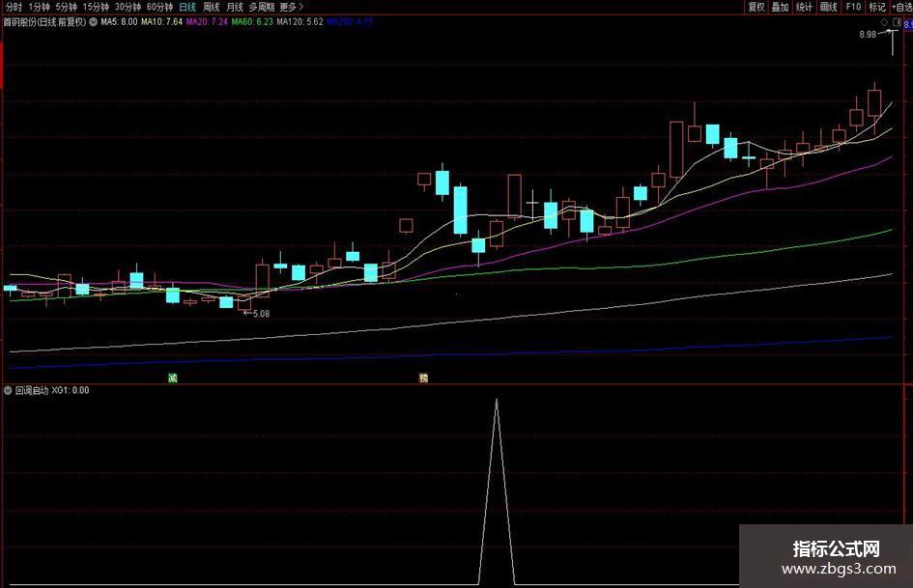Select the 日线 daily chart tab
This screenshot has width=913, height=588.
tap(187, 7)
